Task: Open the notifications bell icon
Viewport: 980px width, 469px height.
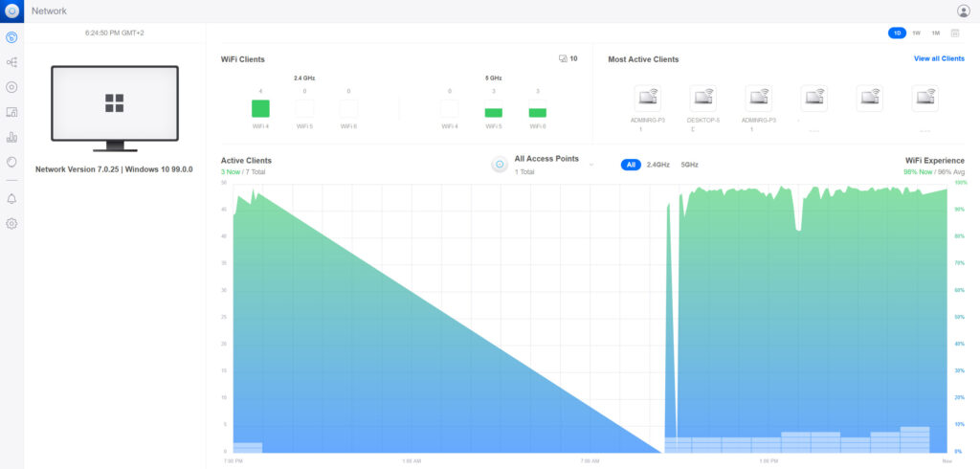Action: pos(11,199)
